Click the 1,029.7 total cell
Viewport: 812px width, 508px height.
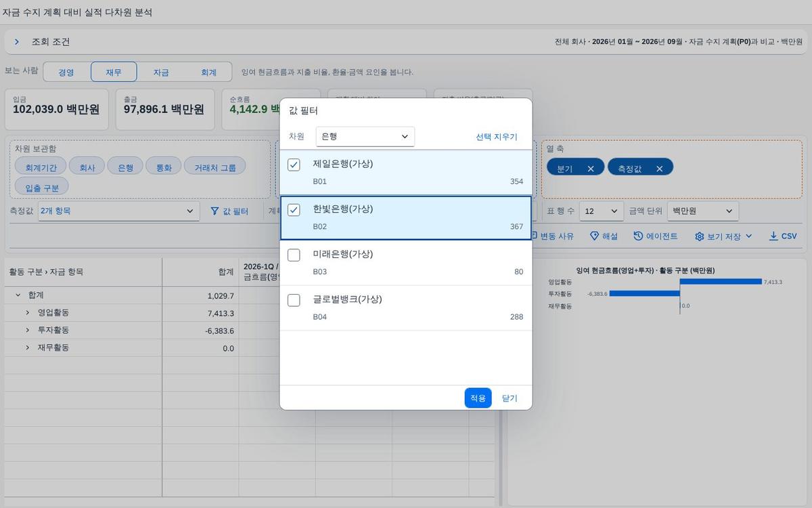point(200,296)
